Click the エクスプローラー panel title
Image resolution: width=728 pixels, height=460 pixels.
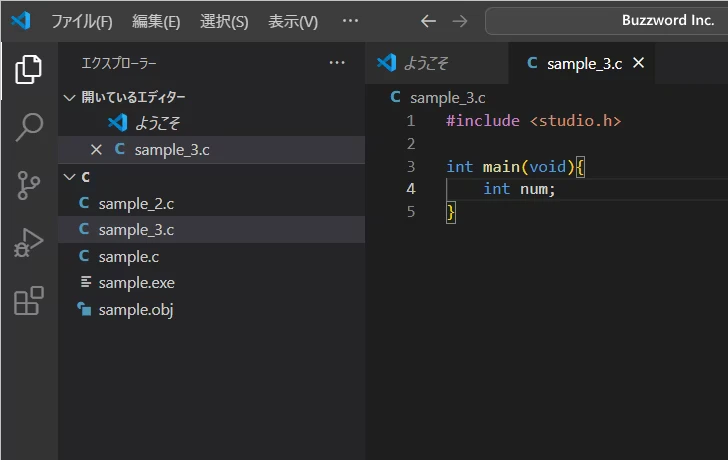point(119,63)
